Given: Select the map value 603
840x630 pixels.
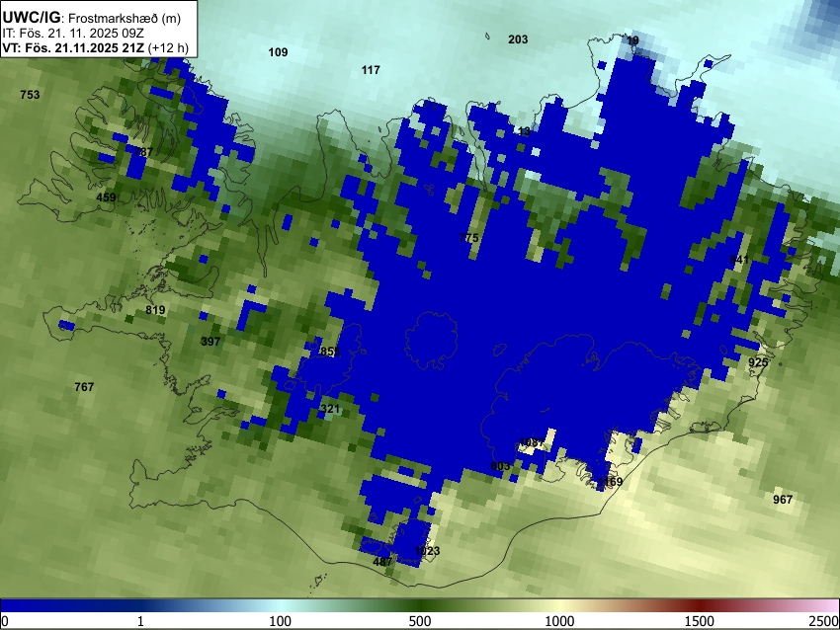Looking at the screenshot, I should (500, 467).
